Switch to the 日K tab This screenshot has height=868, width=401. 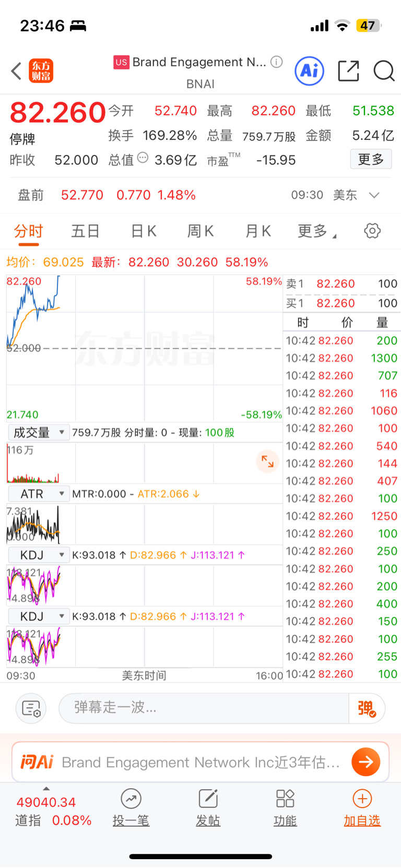click(x=143, y=231)
